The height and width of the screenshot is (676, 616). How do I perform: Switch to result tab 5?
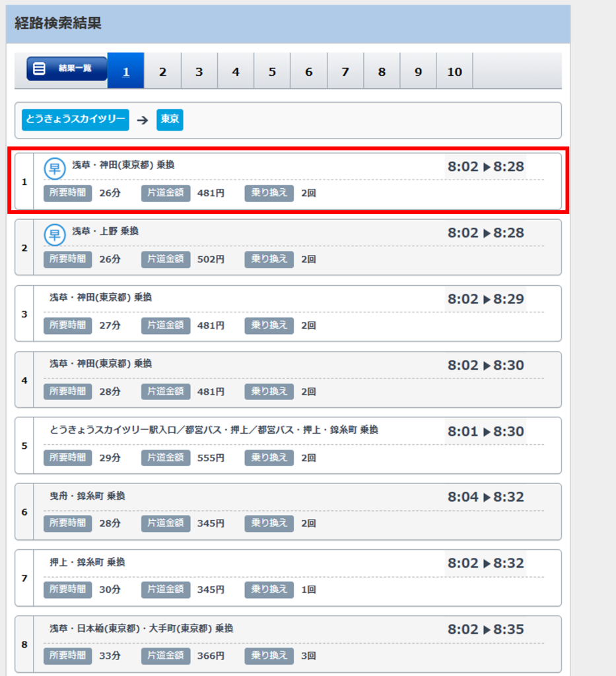(272, 71)
